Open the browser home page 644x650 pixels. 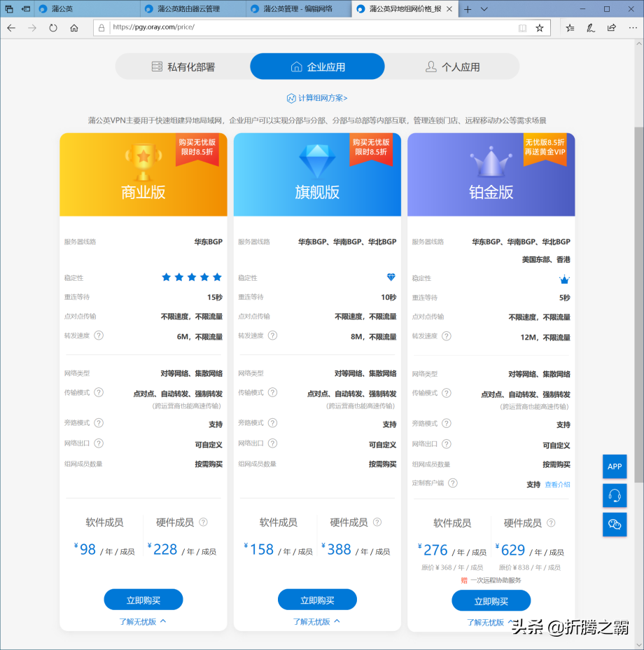point(74,28)
